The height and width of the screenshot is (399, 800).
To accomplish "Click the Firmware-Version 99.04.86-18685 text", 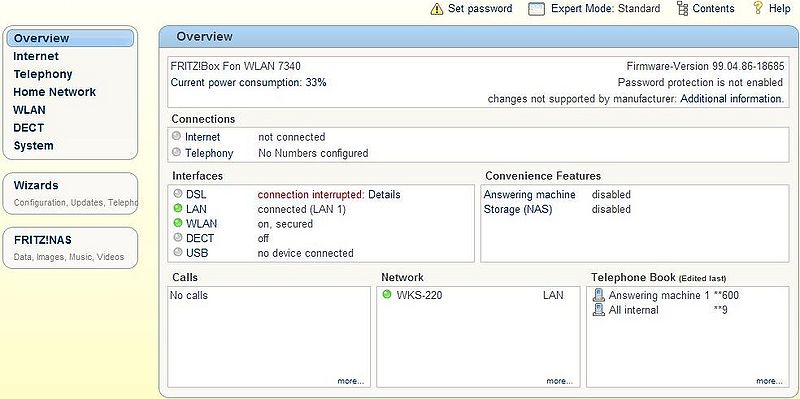I will pyautogui.click(x=705, y=66).
